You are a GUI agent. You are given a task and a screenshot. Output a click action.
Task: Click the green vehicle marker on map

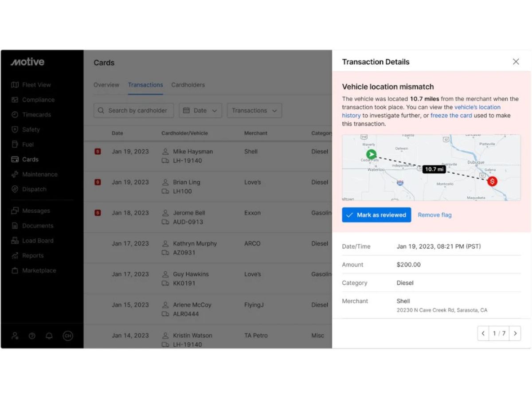(372, 155)
